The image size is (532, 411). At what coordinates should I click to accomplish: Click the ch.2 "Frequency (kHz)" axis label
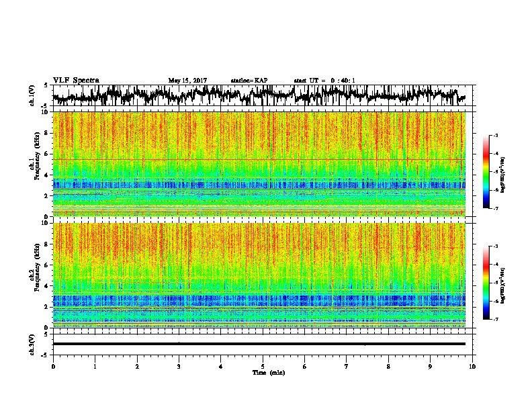click(x=37, y=267)
